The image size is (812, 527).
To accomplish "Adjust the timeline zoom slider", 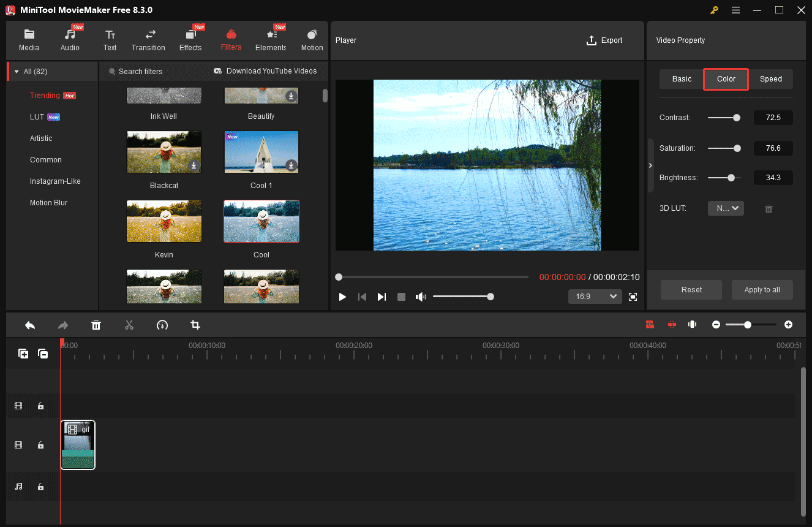I will [x=751, y=325].
